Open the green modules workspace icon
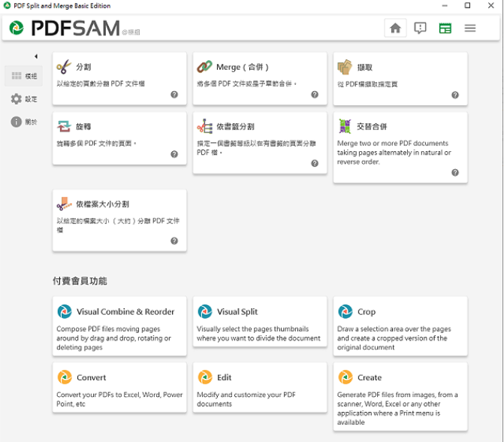504x442 pixels. (445, 28)
